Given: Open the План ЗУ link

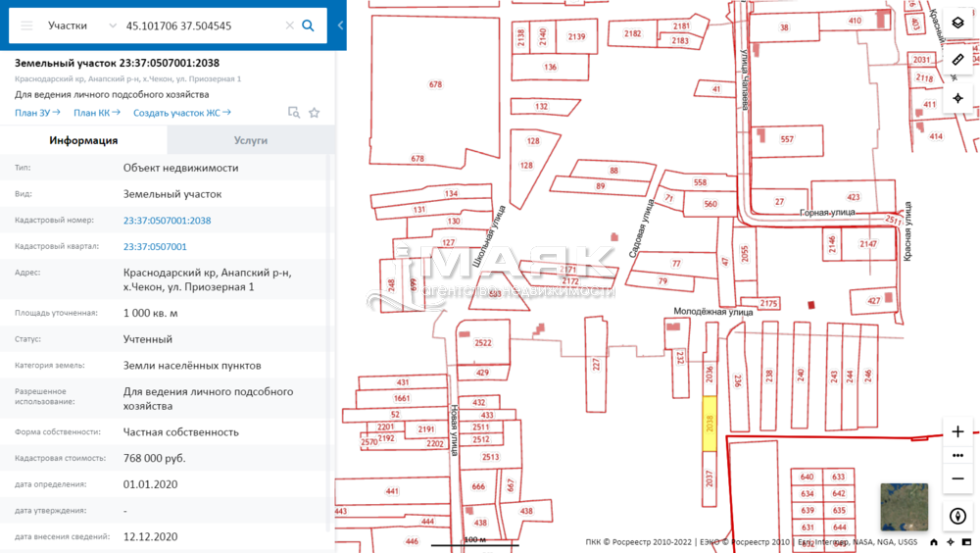Looking at the screenshot, I should point(37,113).
